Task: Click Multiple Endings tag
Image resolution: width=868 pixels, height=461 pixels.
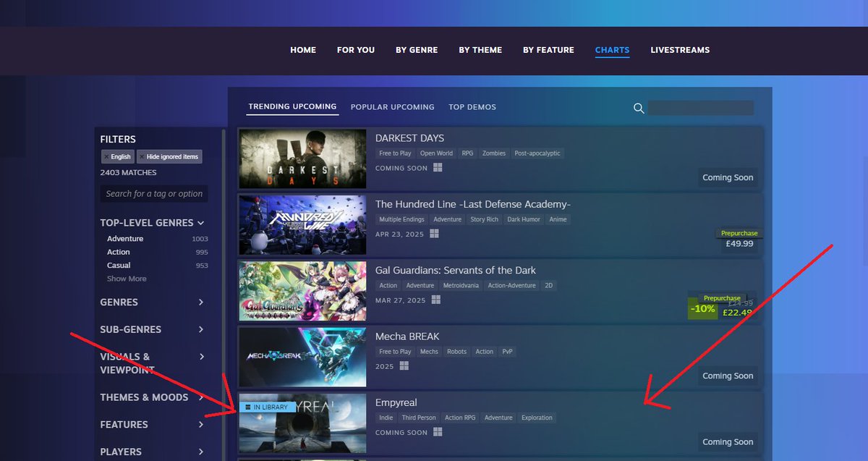Action: click(x=401, y=219)
